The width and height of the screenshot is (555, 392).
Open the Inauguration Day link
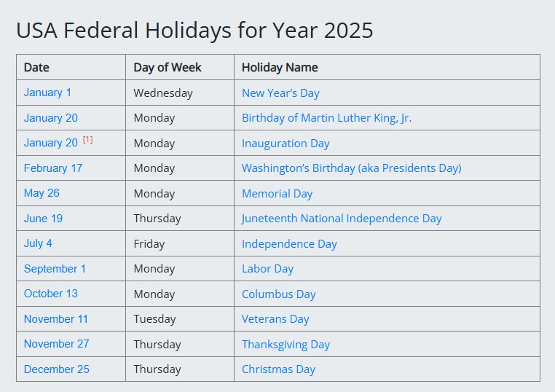(286, 144)
